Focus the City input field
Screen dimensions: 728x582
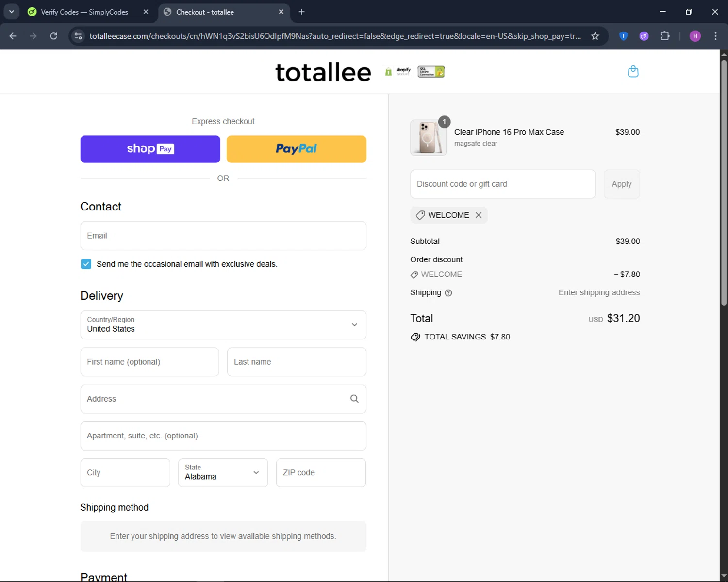125,473
